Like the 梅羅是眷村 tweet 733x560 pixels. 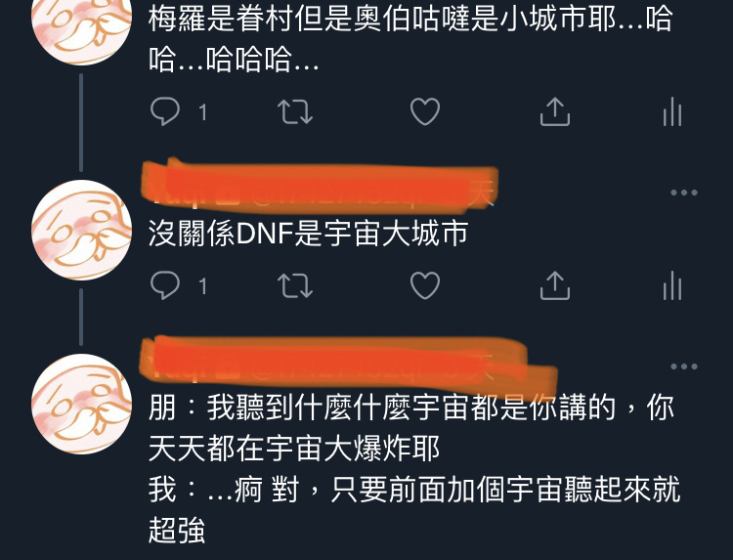click(x=425, y=111)
